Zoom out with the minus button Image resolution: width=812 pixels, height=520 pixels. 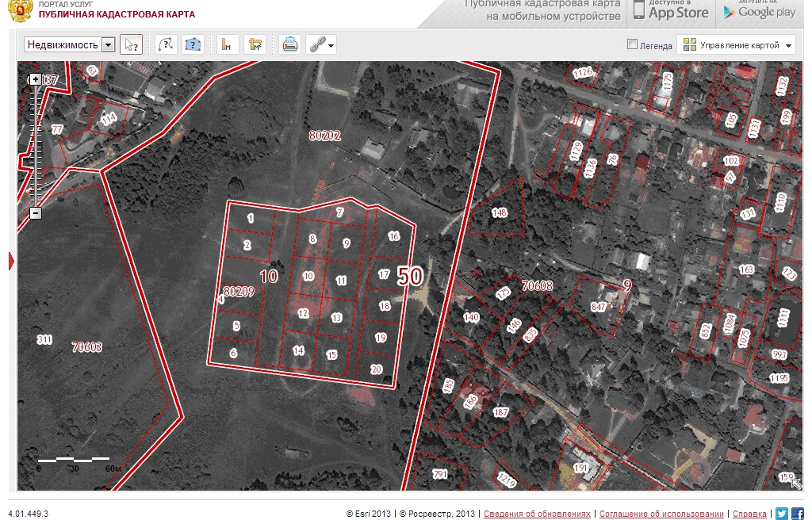[35, 213]
